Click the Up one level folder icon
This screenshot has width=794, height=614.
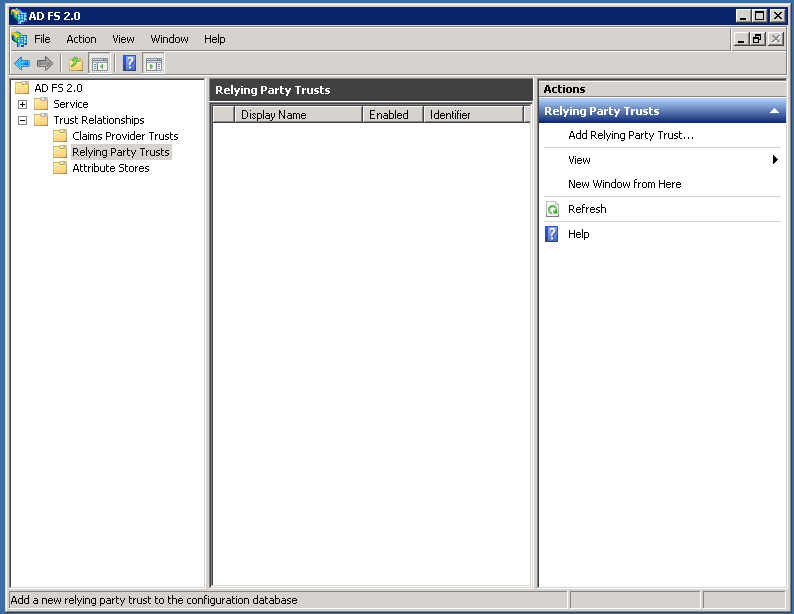76,64
